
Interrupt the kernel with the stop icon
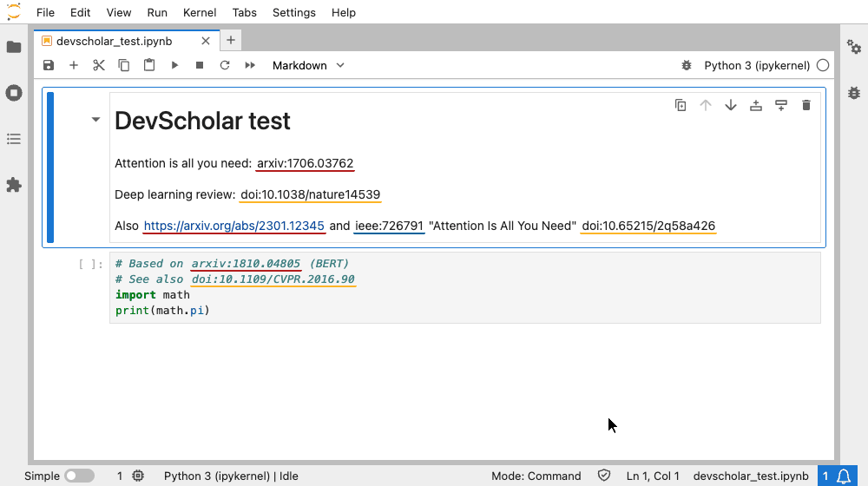click(x=200, y=65)
